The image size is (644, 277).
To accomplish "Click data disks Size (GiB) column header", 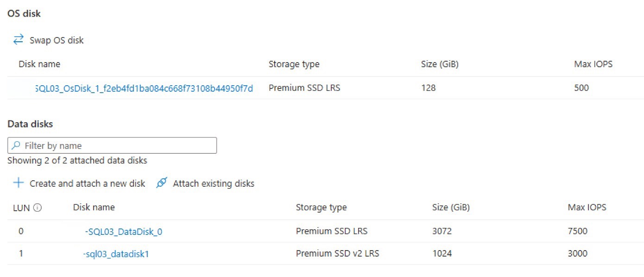I will pos(450,208).
